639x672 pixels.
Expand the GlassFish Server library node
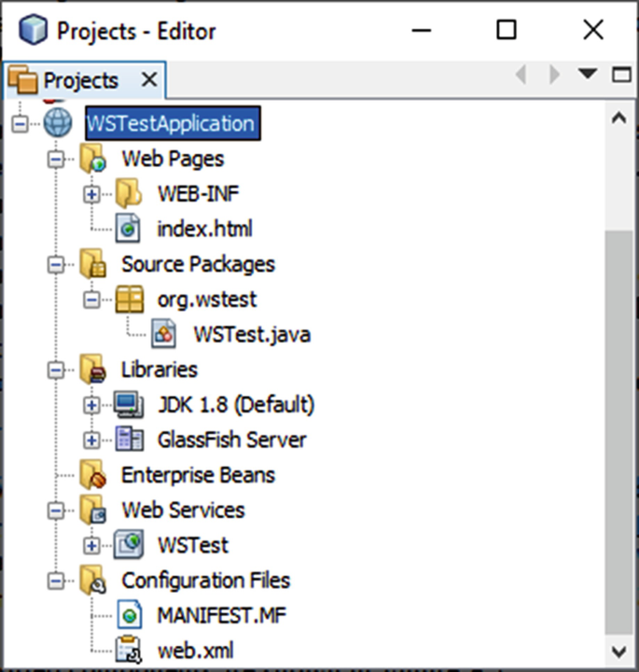coord(91,441)
